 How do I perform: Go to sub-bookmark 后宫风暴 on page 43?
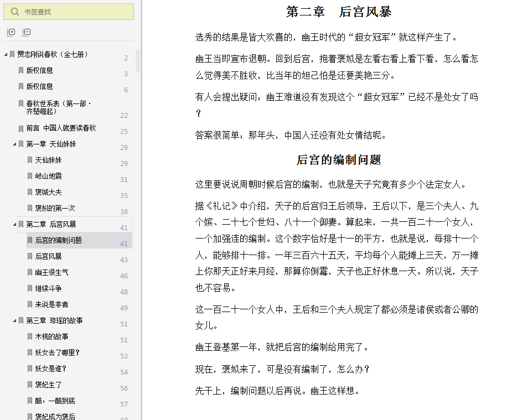pos(49,256)
